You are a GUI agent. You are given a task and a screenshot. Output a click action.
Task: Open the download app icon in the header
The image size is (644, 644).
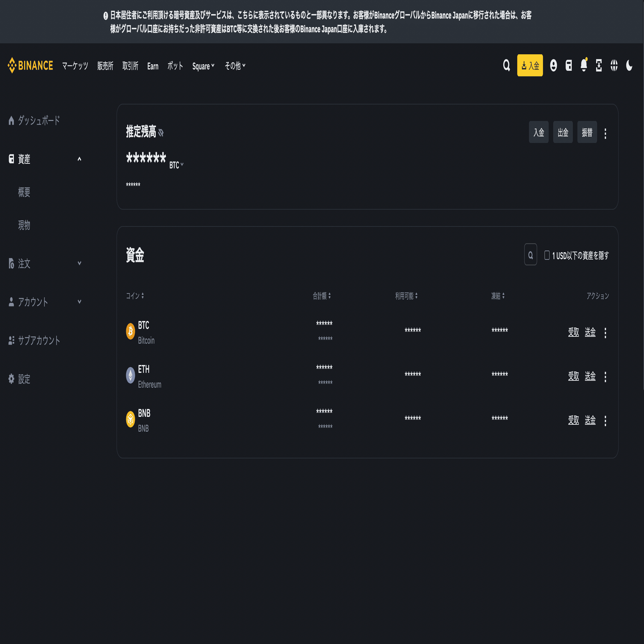(599, 65)
